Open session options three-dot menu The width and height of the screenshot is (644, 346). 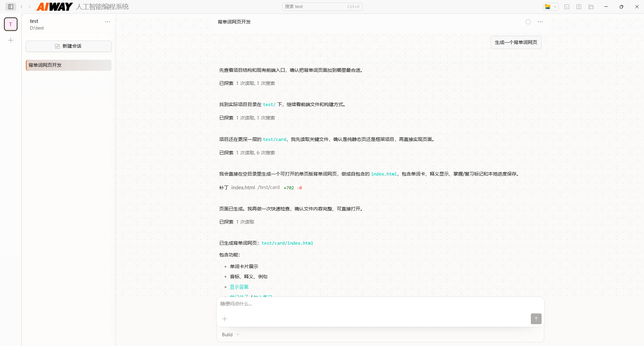tap(540, 22)
